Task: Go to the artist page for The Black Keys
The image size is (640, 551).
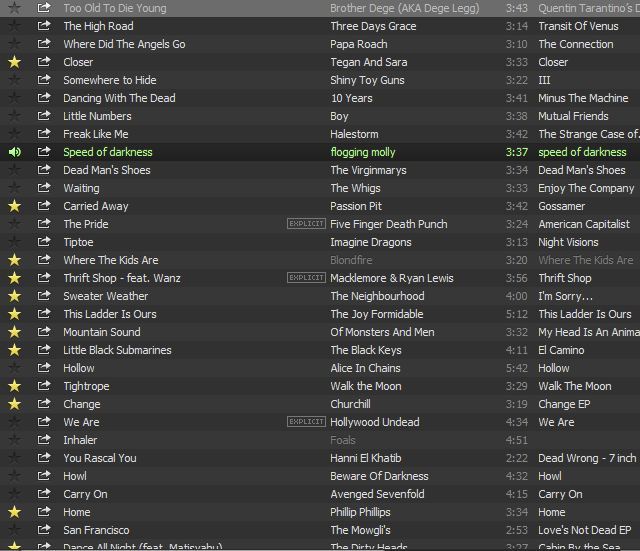Action: pos(365,350)
